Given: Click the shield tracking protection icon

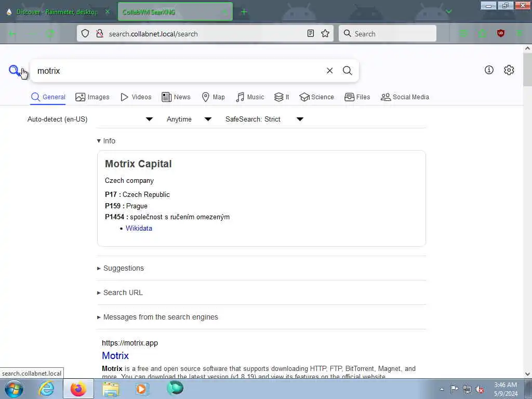Looking at the screenshot, I should 85,33.
